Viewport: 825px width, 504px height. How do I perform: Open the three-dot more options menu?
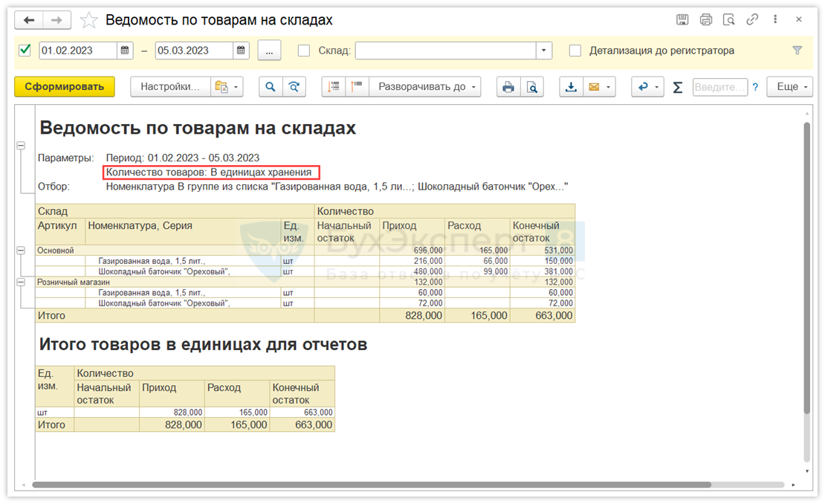click(x=776, y=20)
